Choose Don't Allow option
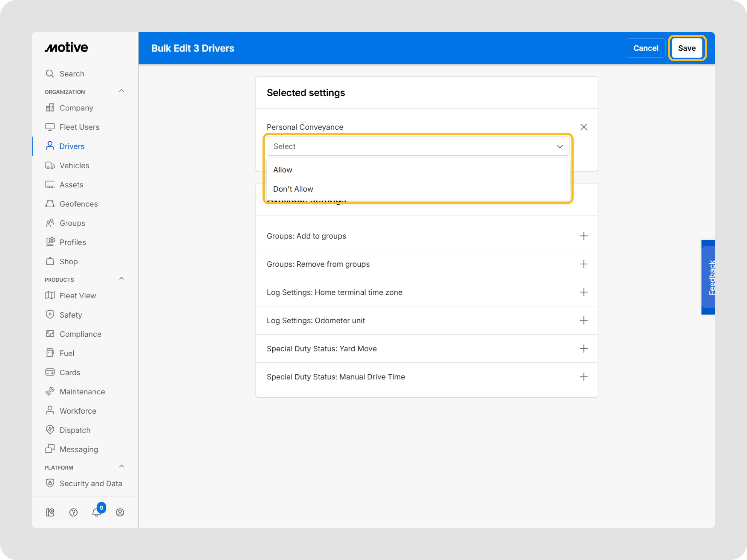This screenshot has width=747, height=560. coord(293,189)
